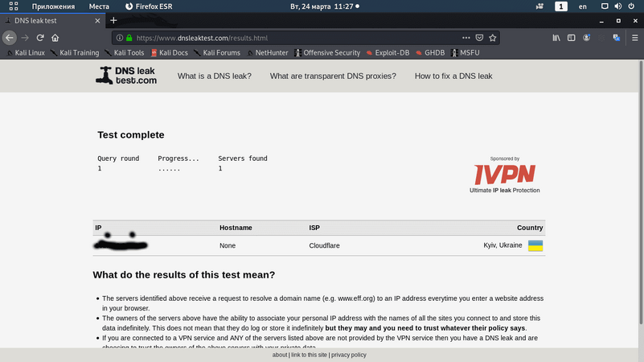Open MSFU bookmark
The width and height of the screenshot is (644, 362).
coord(466,52)
